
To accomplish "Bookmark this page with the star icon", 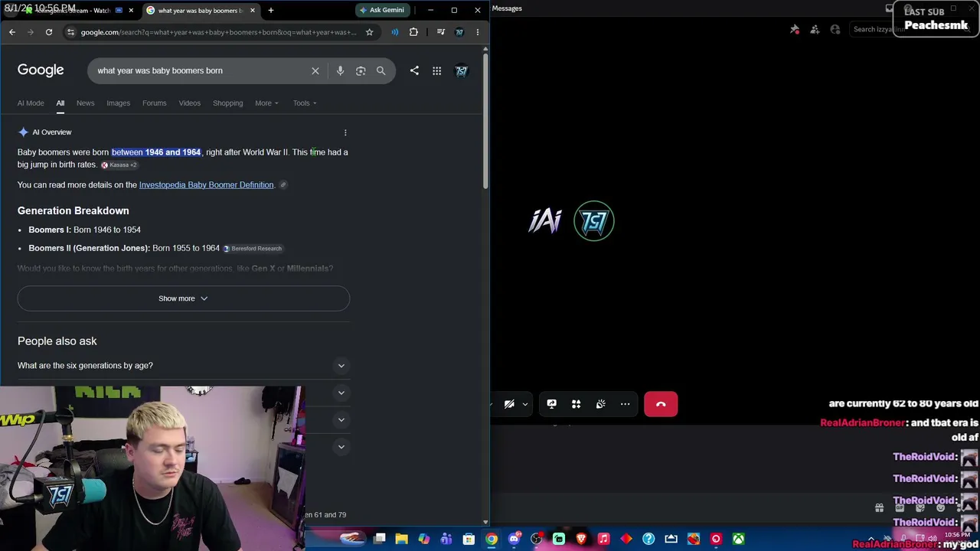I will pos(369,32).
